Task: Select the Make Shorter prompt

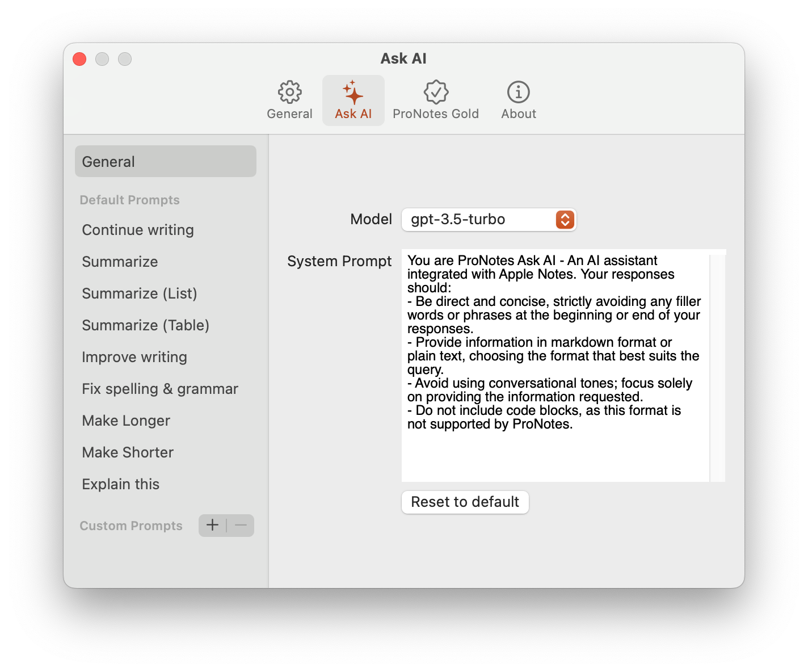Action: (166, 452)
